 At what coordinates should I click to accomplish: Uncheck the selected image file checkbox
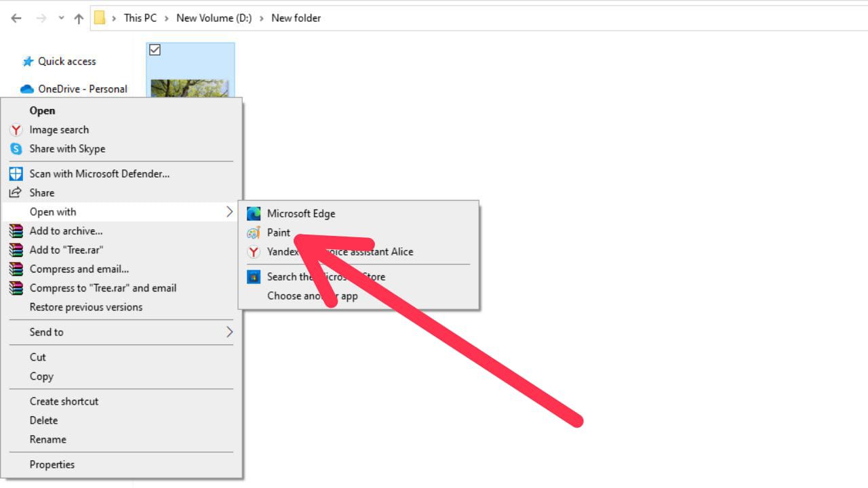pyautogui.click(x=155, y=50)
